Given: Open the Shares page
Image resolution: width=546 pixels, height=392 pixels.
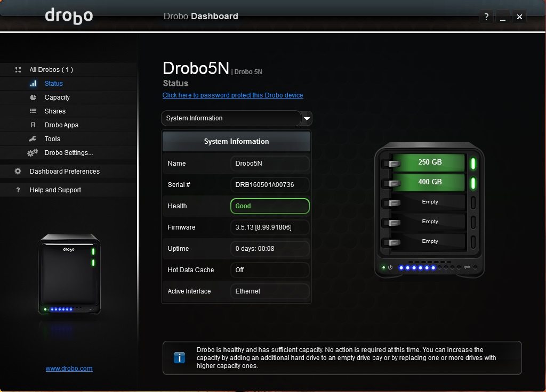Looking at the screenshot, I should [55, 111].
